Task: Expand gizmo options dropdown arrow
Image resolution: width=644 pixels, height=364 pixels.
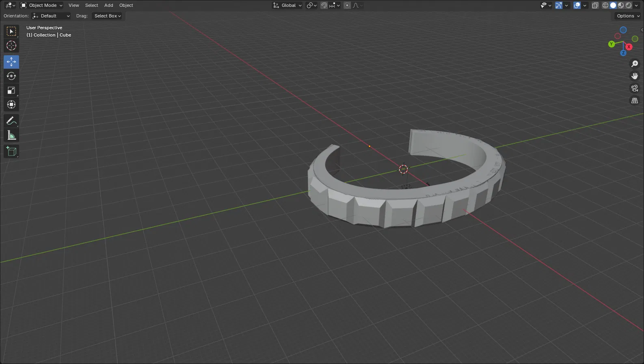Action: [x=566, y=5]
